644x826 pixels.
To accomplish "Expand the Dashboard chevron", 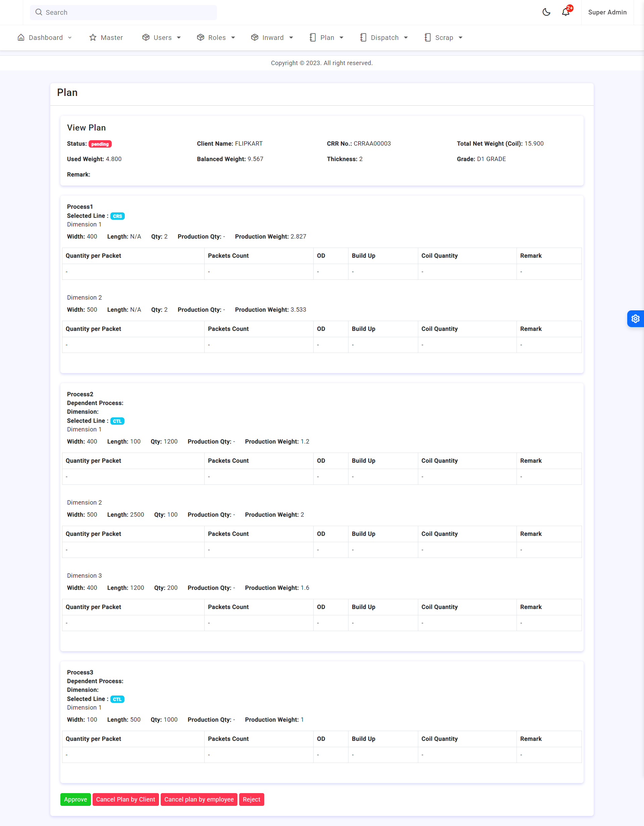I will [x=70, y=38].
